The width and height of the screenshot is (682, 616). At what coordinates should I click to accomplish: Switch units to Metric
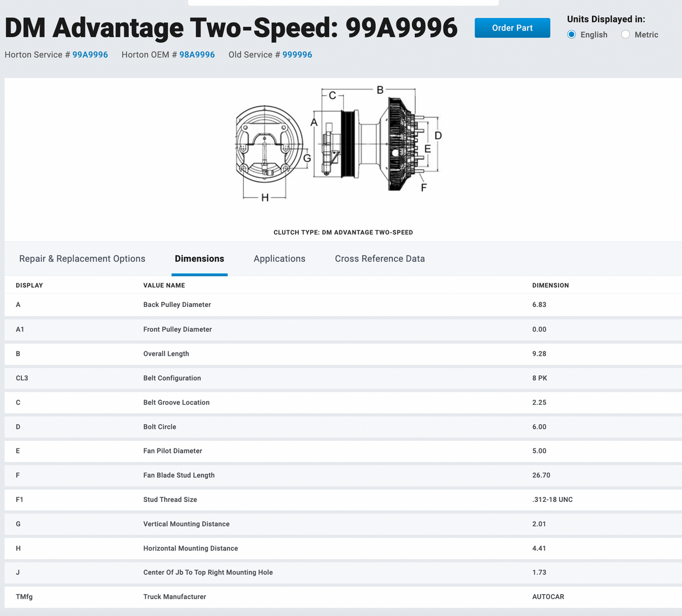[x=626, y=35]
